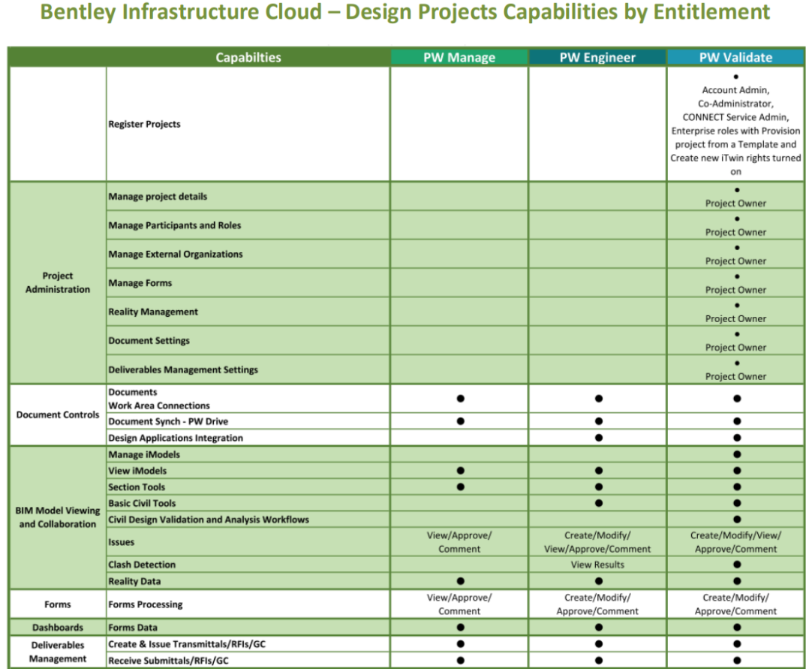Select the Issues row label

pos(121,543)
